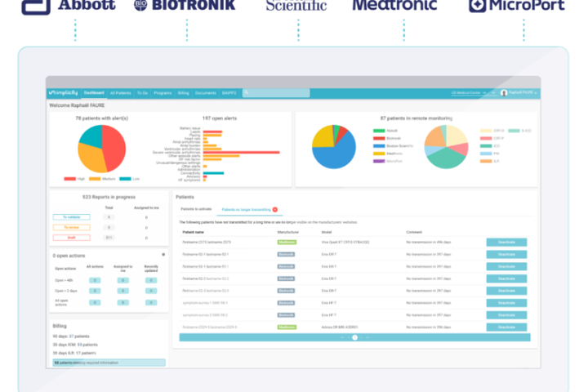Viewport: 588px width, 392px height.
Task: Deactivate the symptom-survey-2 patient
Action: coord(506,315)
